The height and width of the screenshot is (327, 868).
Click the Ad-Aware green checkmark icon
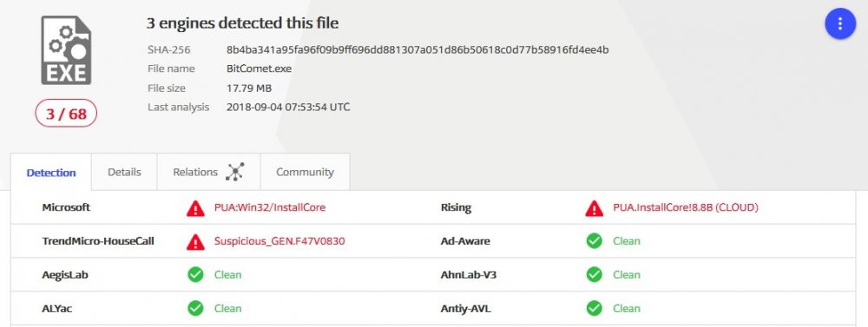click(x=594, y=241)
